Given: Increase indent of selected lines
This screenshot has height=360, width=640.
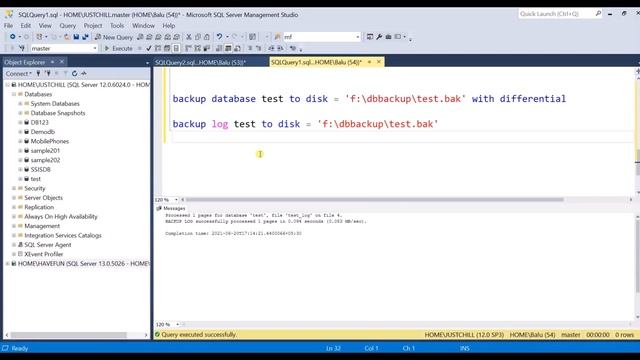Looking at the screenshot, I should tap(280, 48).
